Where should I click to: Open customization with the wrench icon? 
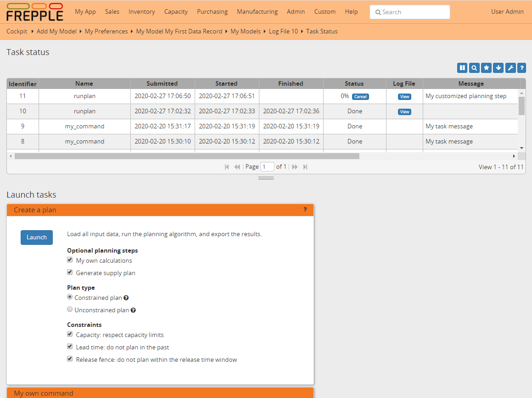pos(510,67)
